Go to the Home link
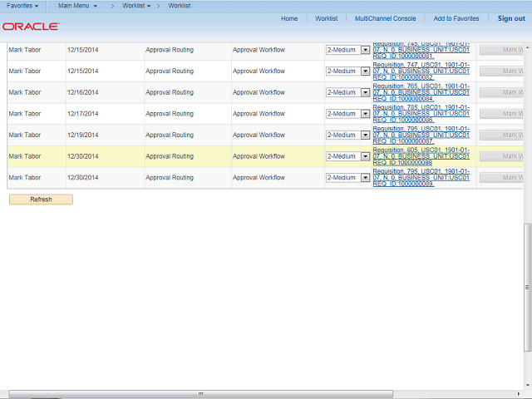The width and height of the screenshot is (532, 399). (289, 18)
